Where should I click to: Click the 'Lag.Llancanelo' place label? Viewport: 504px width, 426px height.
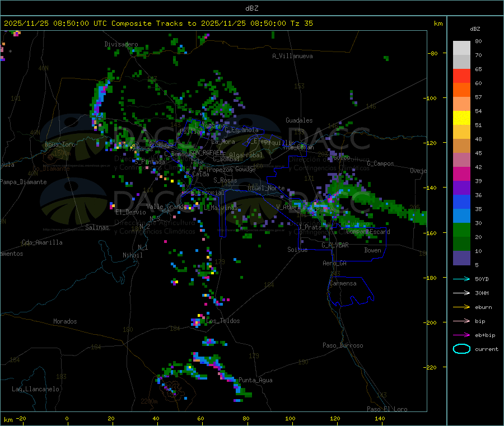(x=36, y=389)
